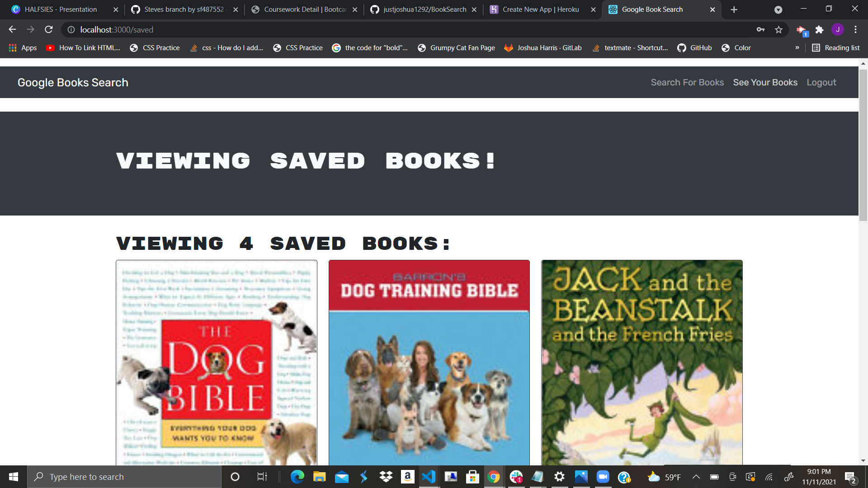
Task: Open the GitHub bookmark
Action: [x=694, y=47]
